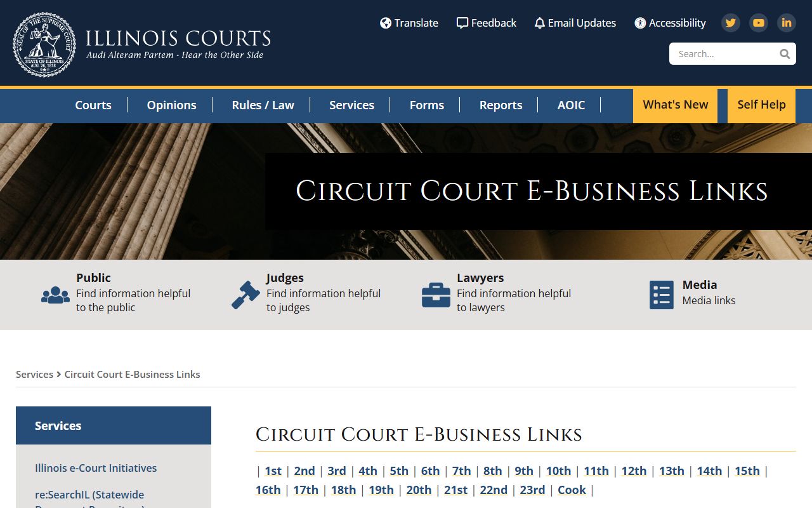Click the Feedback link text

(x=494, y=23)
